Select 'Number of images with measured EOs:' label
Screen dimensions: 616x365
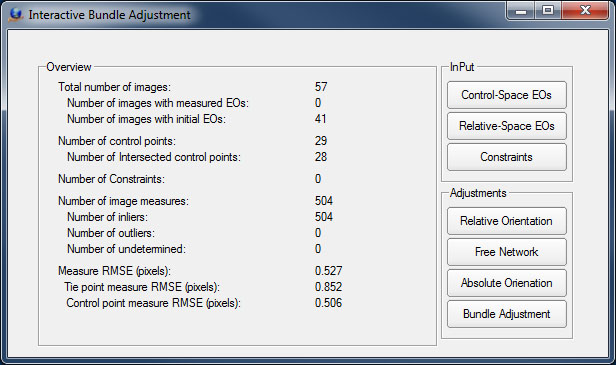coord(158,103)
